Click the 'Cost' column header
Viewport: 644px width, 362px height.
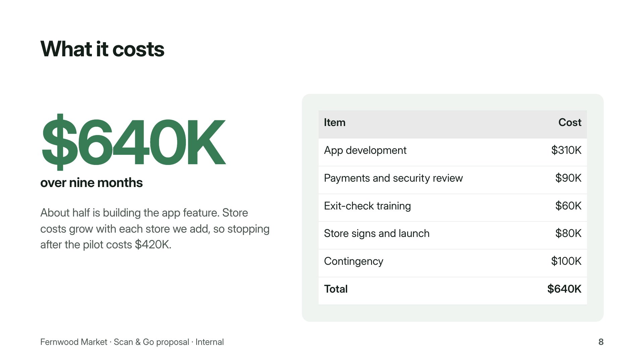(x=570, y=122)
